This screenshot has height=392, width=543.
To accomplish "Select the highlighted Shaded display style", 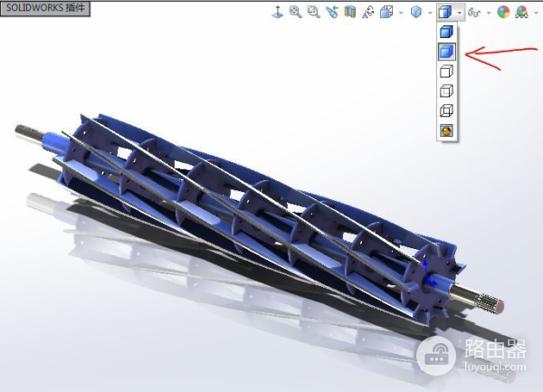I will [x=445, y=52].
